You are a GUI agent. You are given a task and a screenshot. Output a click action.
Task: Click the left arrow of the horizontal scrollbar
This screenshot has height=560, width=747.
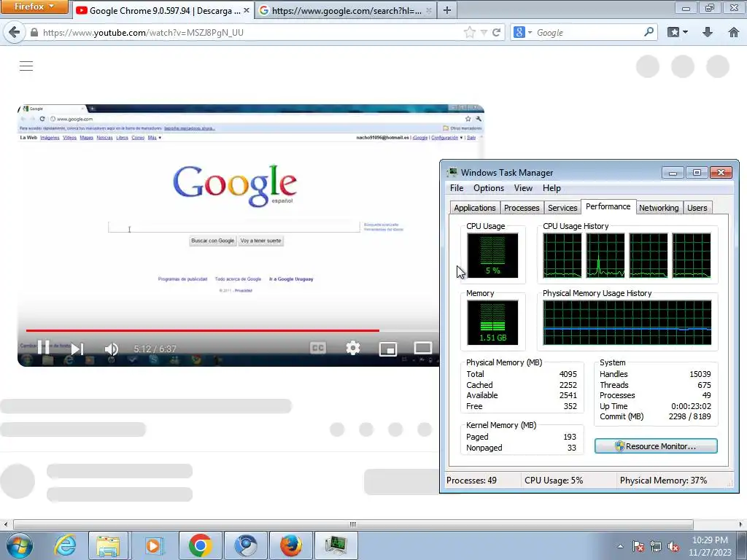pyautogui.click(x=5, y=524)
